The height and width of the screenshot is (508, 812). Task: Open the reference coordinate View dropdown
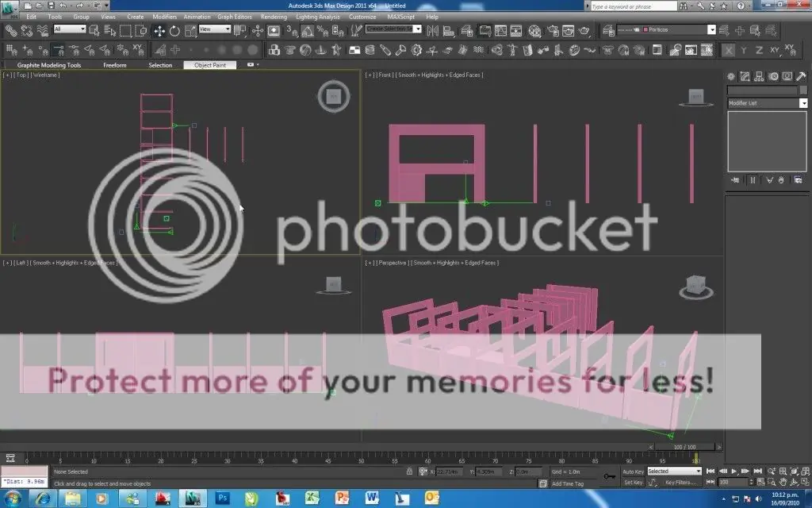click(x=214, y=29)
